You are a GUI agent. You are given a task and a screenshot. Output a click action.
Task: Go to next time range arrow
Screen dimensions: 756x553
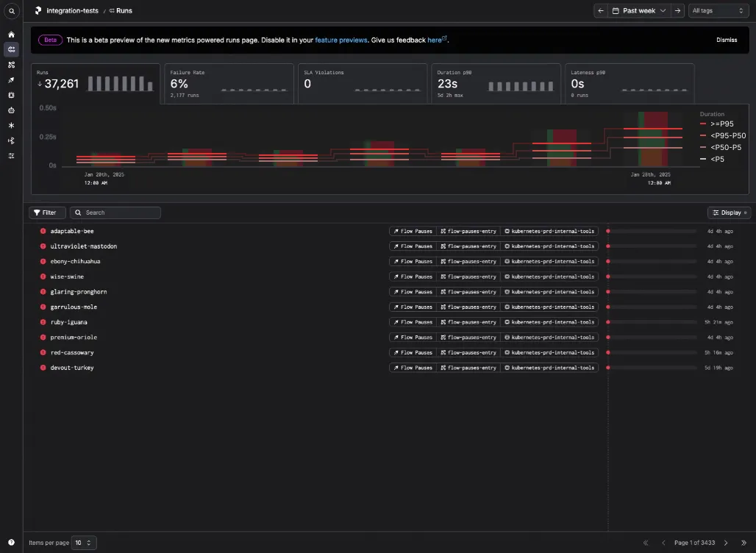(x=677, y=10)
